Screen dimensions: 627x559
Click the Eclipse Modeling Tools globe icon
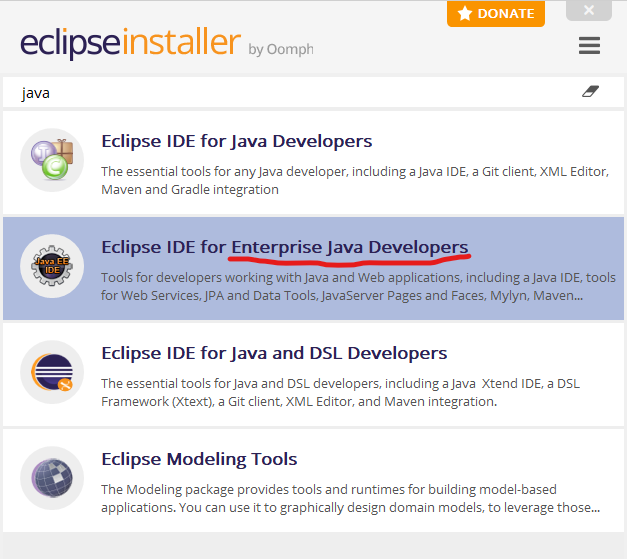(52, 478)
